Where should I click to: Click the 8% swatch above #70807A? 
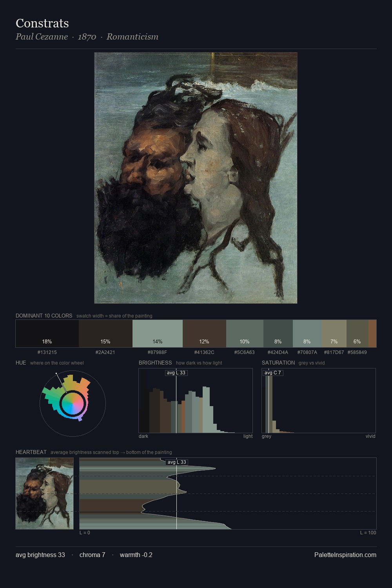[307, 334]
